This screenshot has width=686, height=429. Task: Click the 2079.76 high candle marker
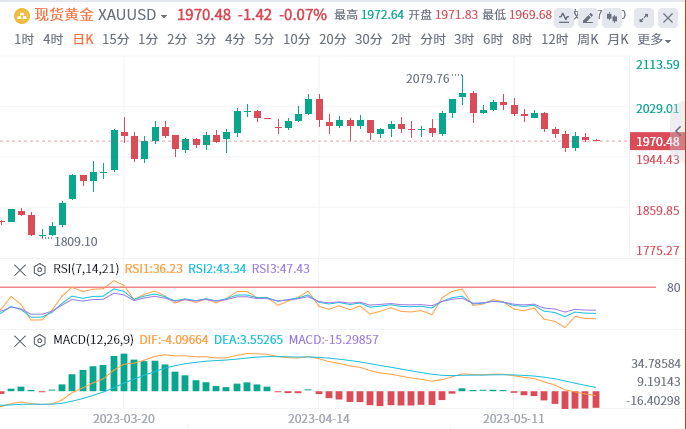(427, 79)
